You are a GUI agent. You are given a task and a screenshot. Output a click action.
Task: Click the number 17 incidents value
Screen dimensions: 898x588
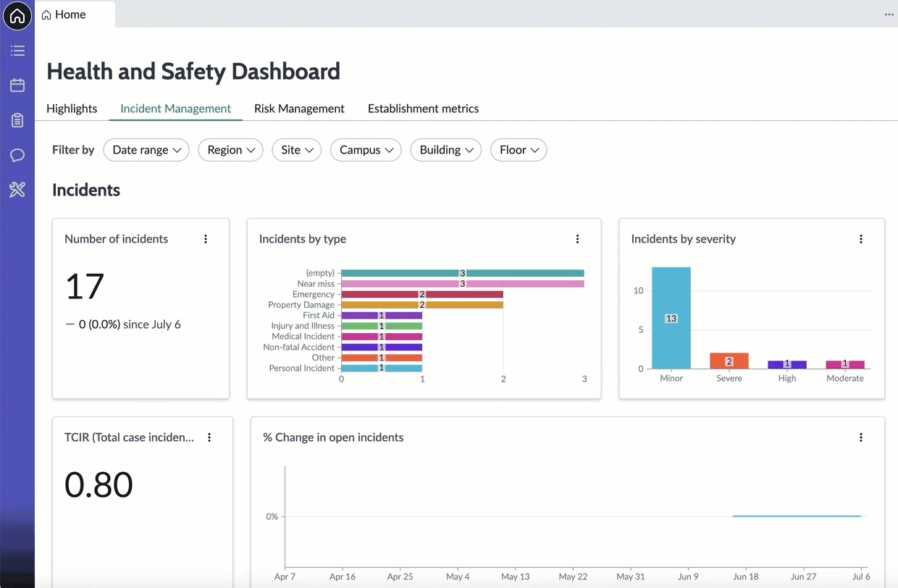click(x=85, y=286)
